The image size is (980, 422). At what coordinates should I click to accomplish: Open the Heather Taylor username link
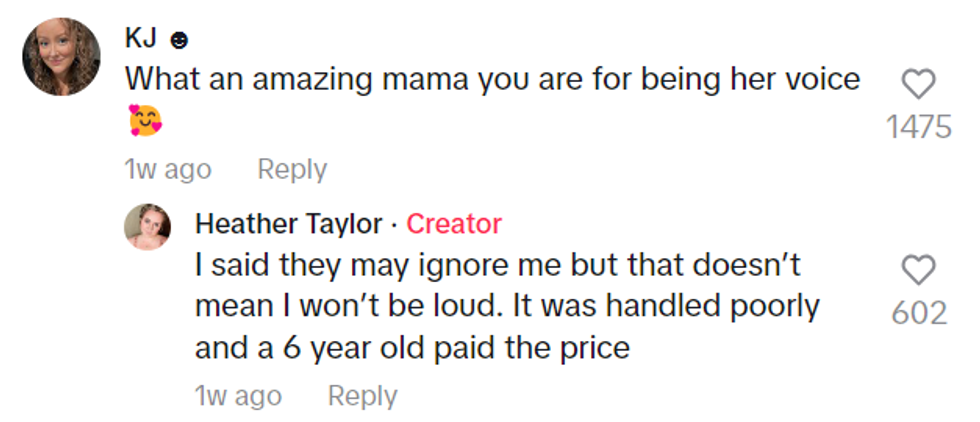[288, 224]
